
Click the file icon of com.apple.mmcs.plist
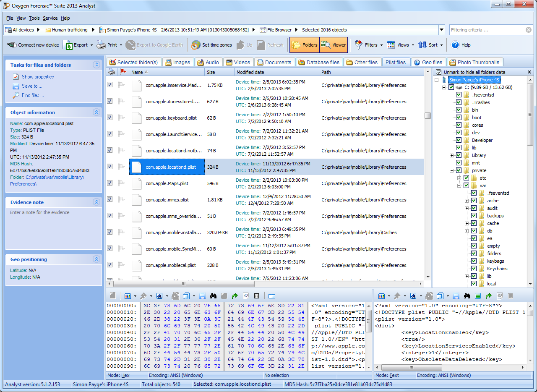tap(136, 200)
